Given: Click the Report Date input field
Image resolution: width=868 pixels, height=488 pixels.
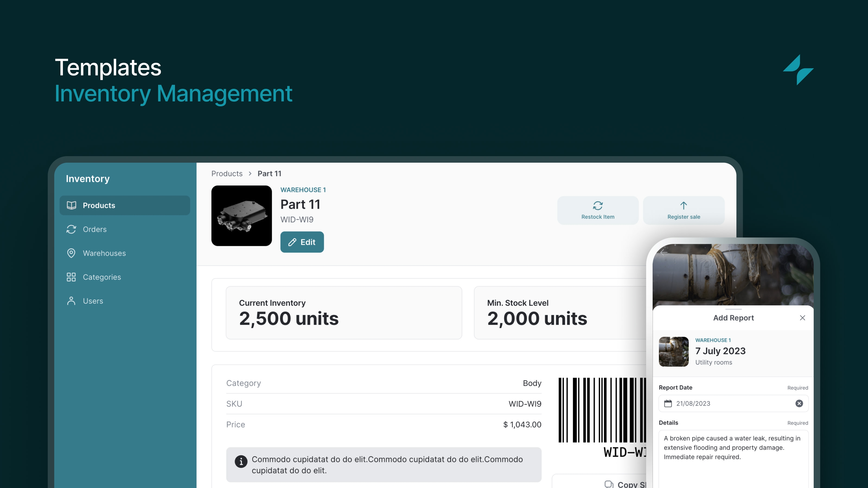Looking at the screenshot, I should click(x=733, y=403).
